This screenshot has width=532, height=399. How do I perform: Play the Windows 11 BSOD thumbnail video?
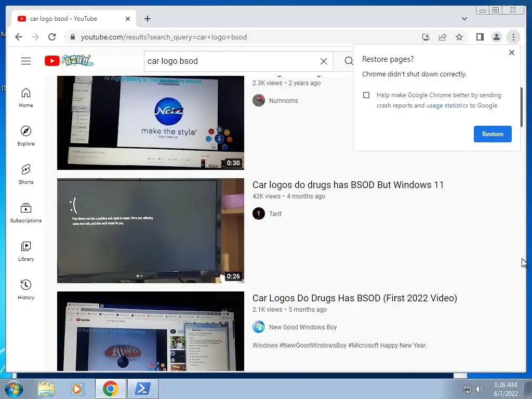coord(150,231)
